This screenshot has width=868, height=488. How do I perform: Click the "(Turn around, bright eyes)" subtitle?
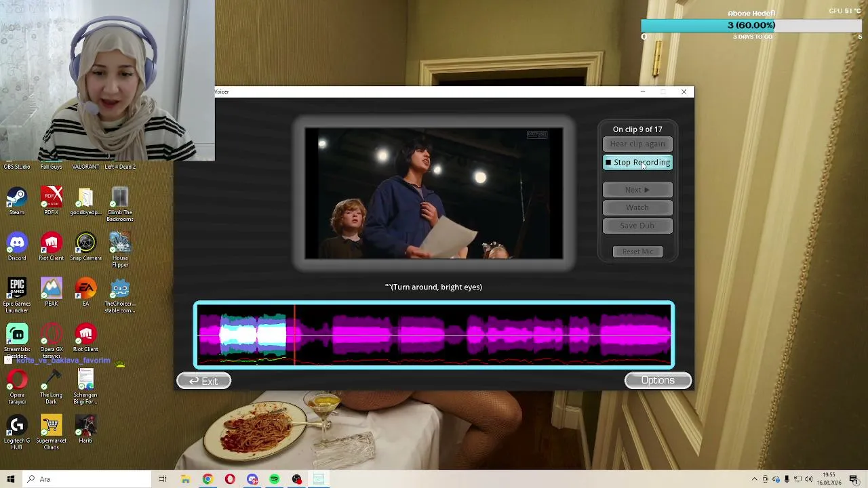click(x=433, y=287)
